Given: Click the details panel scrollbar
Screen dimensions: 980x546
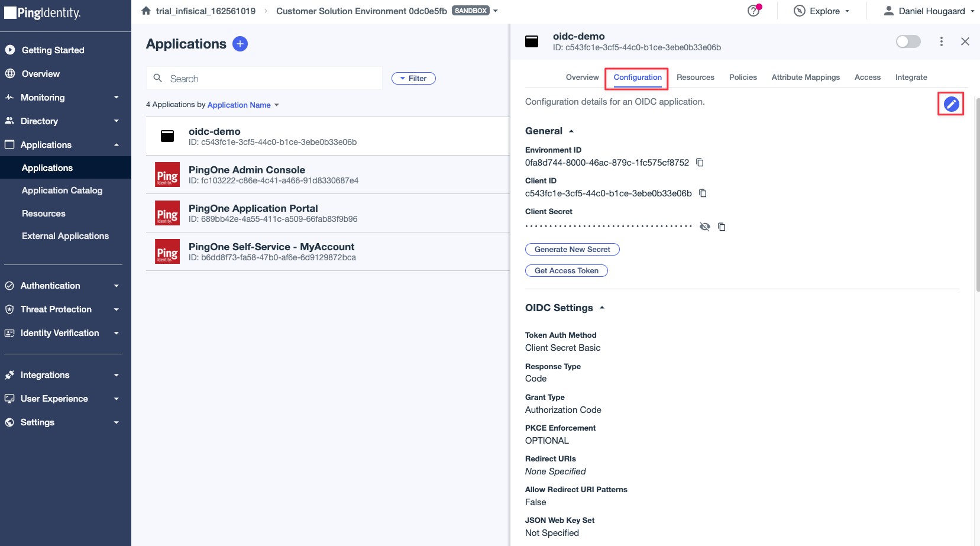Looking at the screenshot, I should pyautogui.click(x=977, y=195).
